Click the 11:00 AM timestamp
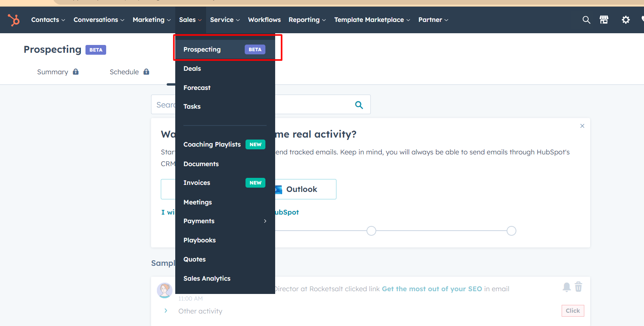Image resolution: width=644 pixels, height=326 pixels. (x=190, y=299)
